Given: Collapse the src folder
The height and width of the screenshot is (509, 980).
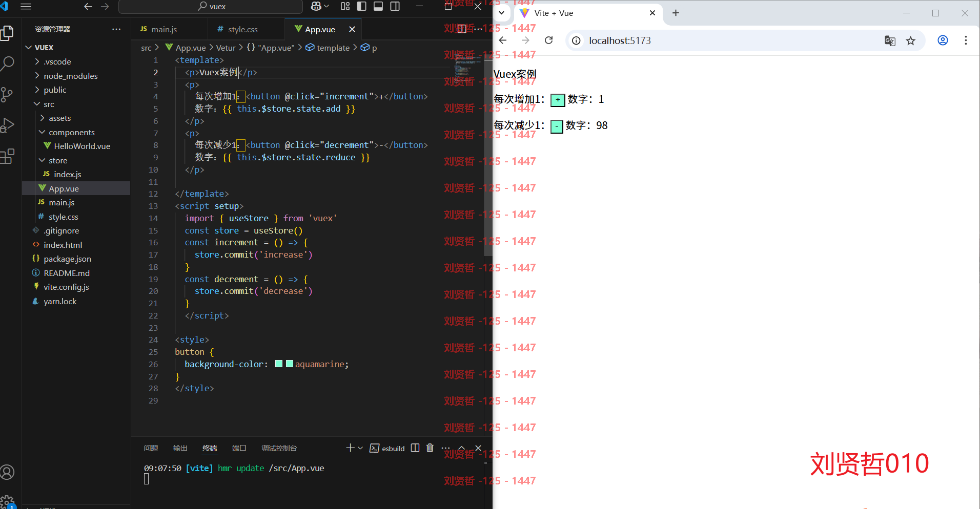Looking at the screenshot, I should [76, 104].
